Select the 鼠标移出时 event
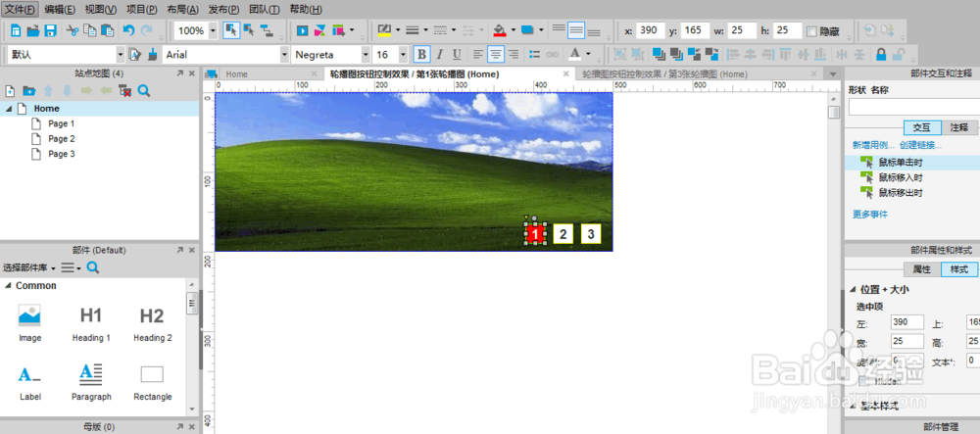Image resolution: width=980 pixels, height=434 pixels. coord(901,193)
